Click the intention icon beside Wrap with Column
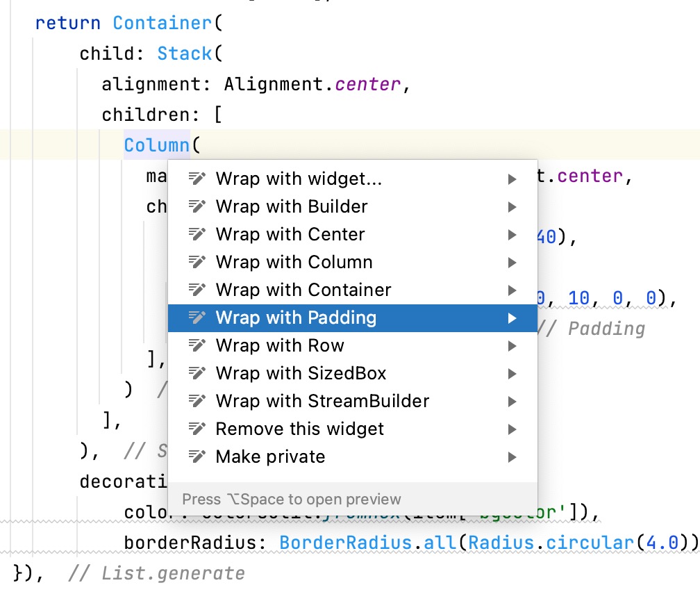700x592 pixels. point(197,262)
